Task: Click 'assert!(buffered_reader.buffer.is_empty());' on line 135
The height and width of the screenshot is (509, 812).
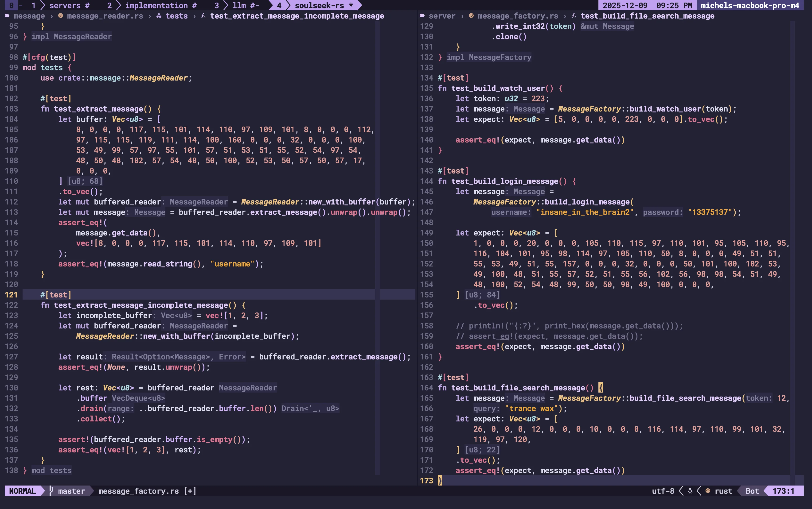Action: 154,439
